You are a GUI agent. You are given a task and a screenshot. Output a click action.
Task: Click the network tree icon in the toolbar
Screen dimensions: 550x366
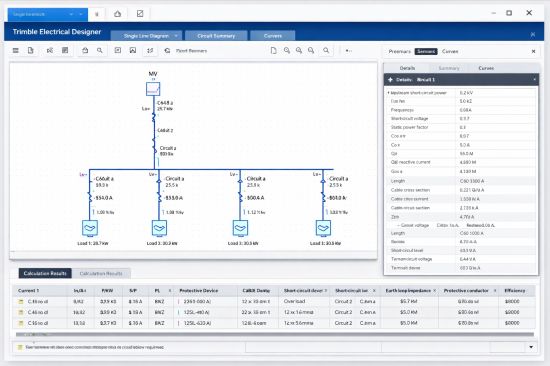click(50, 51)
